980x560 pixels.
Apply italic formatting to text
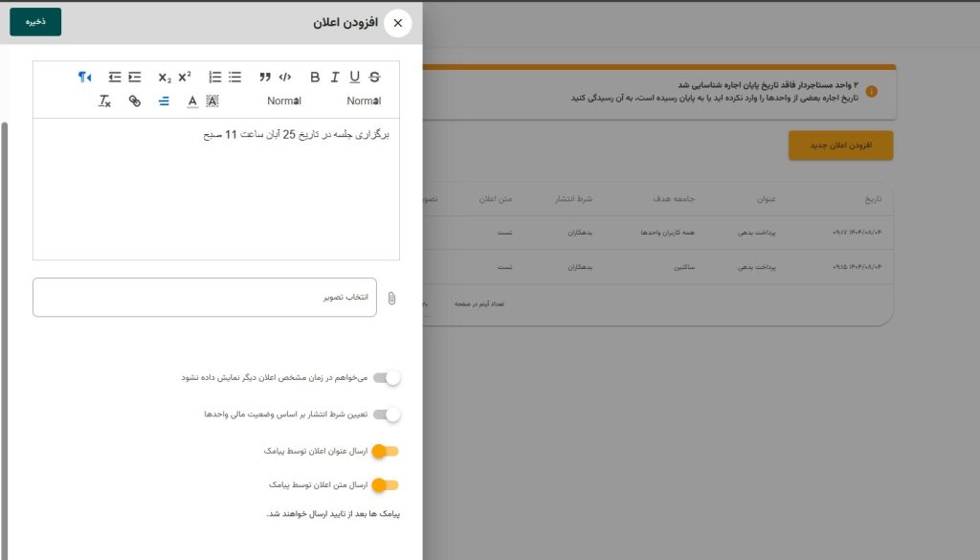click(x=335, y=78)
